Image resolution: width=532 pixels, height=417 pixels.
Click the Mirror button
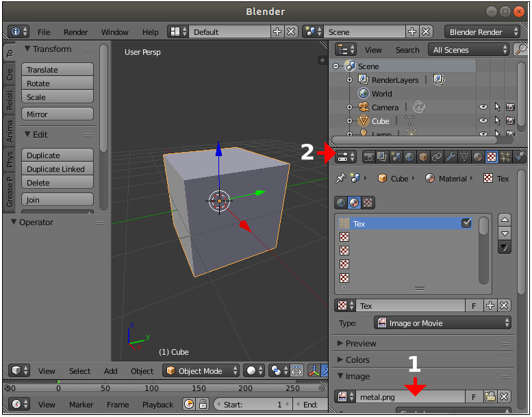coord(58,114)
